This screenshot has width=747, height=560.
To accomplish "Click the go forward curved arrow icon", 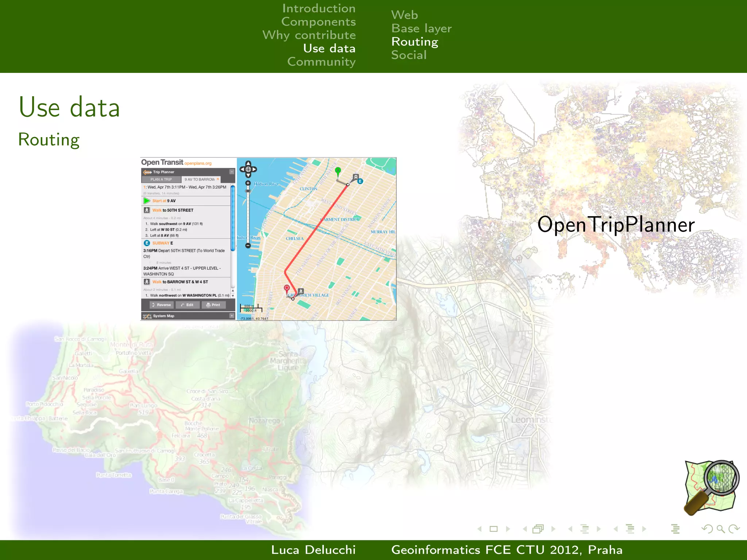I will 734,529.
